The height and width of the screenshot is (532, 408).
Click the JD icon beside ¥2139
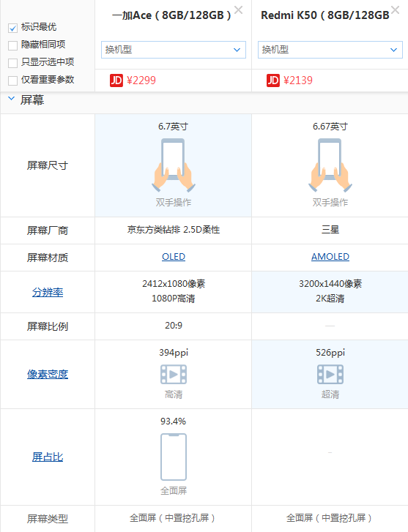pos(272,80)
